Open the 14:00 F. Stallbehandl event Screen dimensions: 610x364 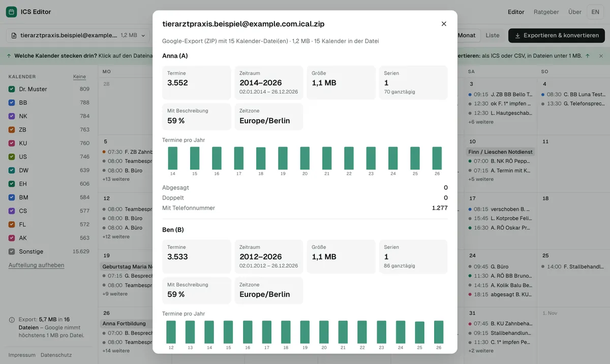573,267
